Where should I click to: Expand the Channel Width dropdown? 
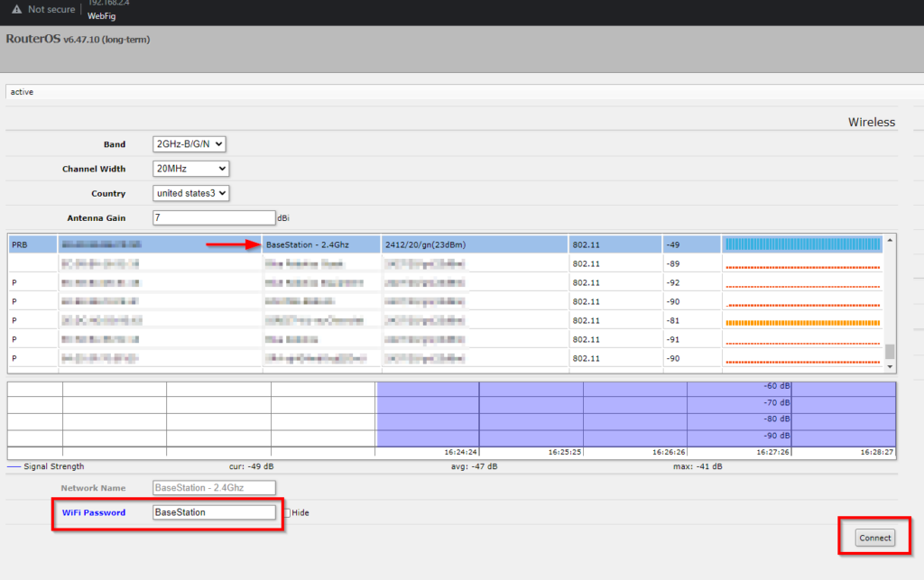coord(191,169)
